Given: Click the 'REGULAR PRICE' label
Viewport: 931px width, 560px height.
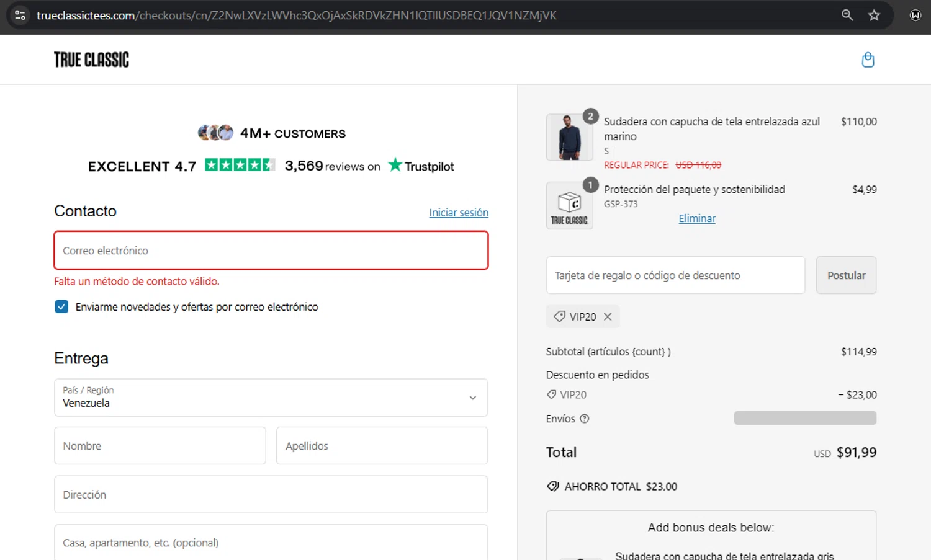Looking at the screenshot, I should click(x=636, y=165).
